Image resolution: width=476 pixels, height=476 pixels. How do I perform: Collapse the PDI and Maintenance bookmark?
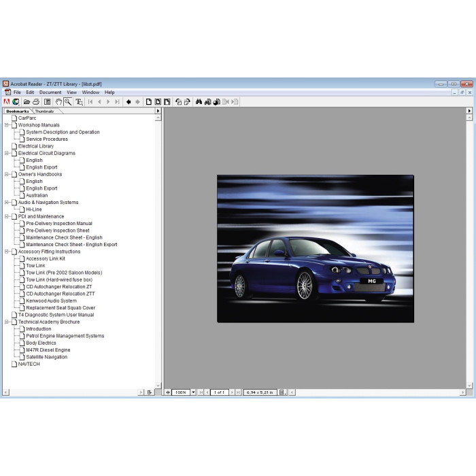click(x=6, y=216)
